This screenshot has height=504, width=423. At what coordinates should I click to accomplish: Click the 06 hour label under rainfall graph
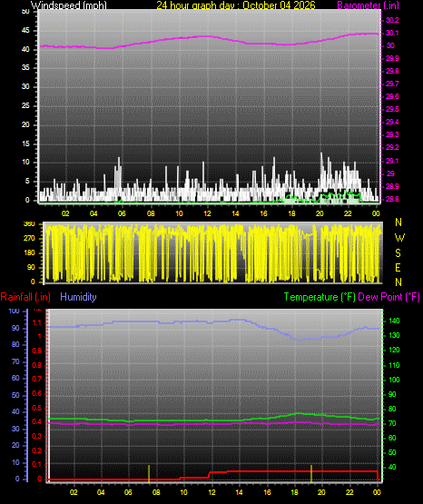coord(128,492)
